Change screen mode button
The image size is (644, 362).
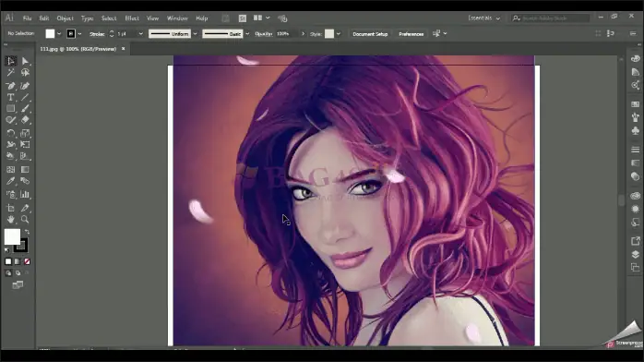click(18, 285)
